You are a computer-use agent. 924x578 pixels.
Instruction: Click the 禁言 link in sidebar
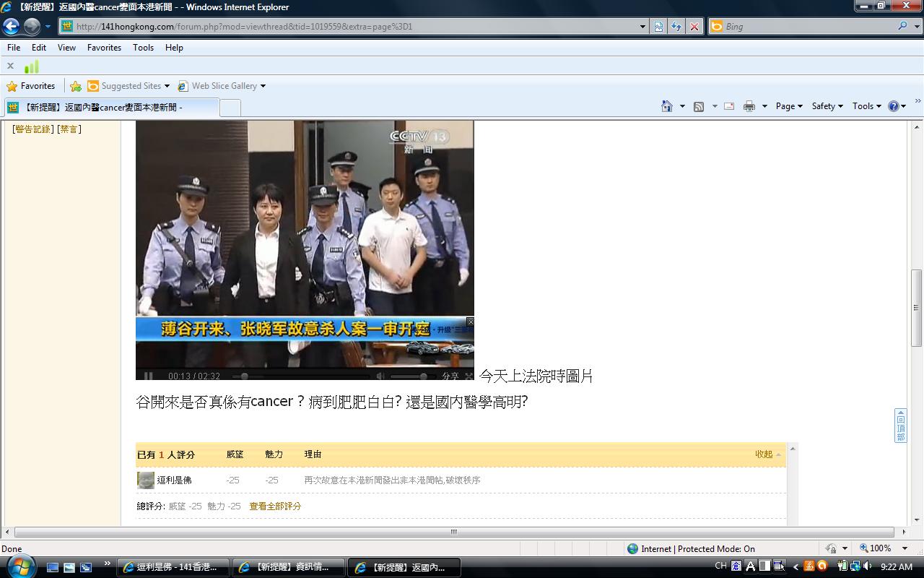pos(69,129)
